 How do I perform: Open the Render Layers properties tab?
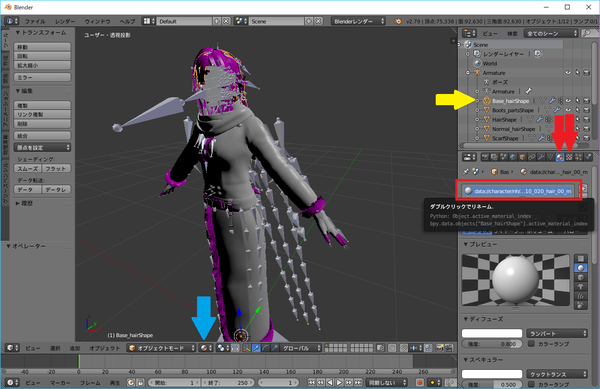pos(494,157)
